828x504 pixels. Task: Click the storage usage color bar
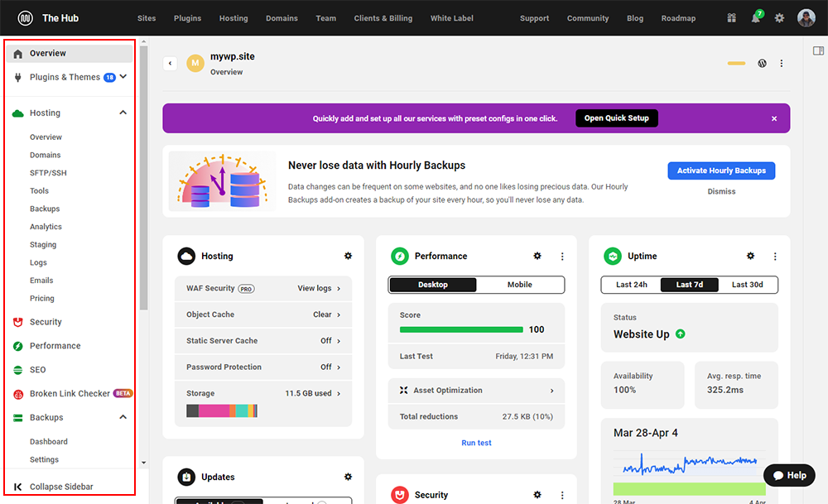[222, 410]
